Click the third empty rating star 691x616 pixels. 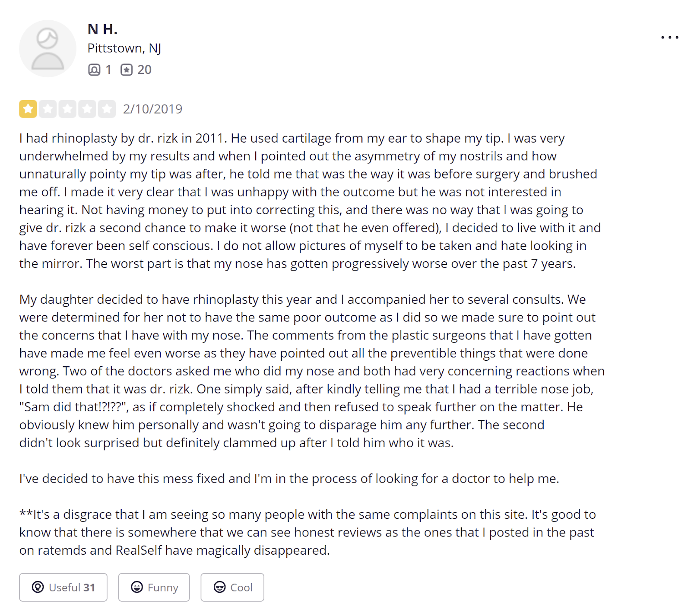[x=67, y=109]
